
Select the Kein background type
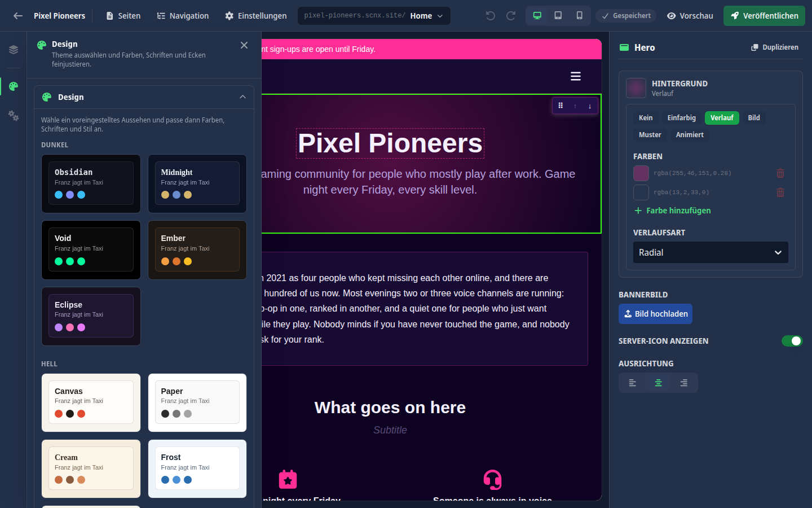(646, 118)
